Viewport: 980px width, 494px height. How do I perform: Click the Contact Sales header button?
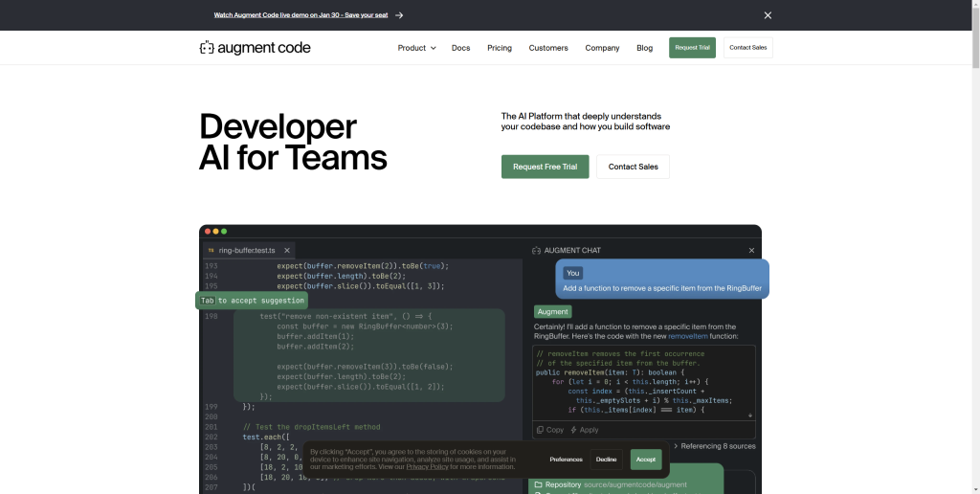click(x=748, y=48)
